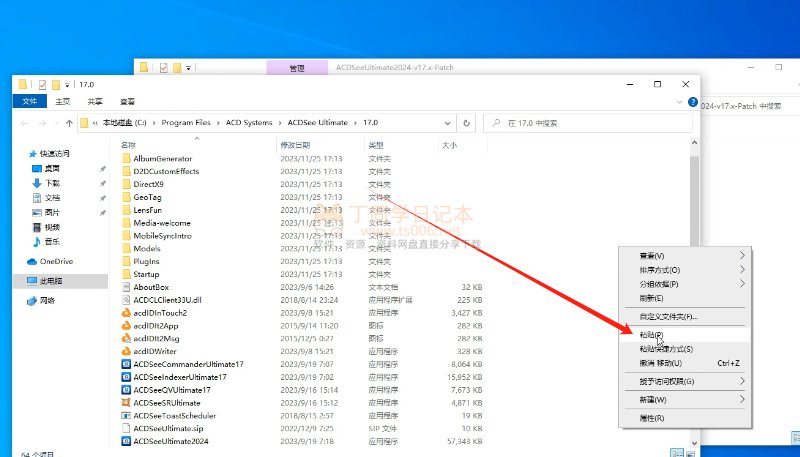Click the up arrow navigation button
This screenshot has width=800, height=457.
tap(69, 123)
